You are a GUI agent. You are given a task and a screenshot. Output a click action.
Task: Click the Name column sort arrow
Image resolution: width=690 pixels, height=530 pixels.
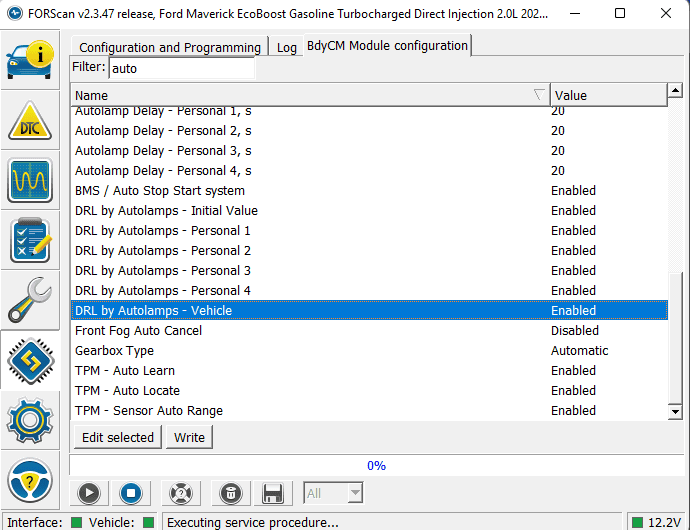click(539, 95)
